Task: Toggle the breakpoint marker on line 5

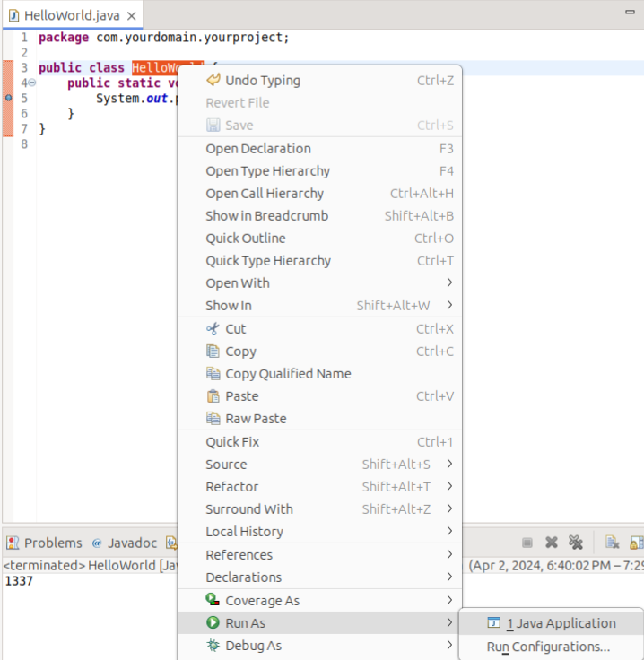Action: point(8,98)
